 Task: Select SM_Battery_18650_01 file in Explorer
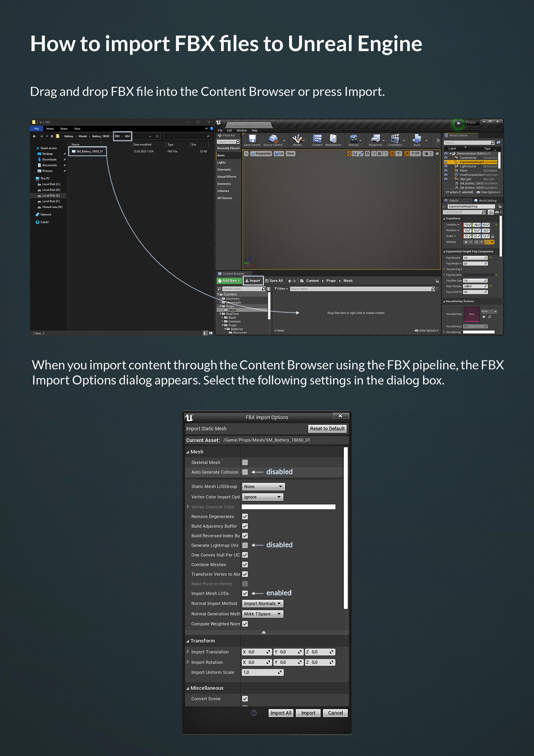point(88,151)
